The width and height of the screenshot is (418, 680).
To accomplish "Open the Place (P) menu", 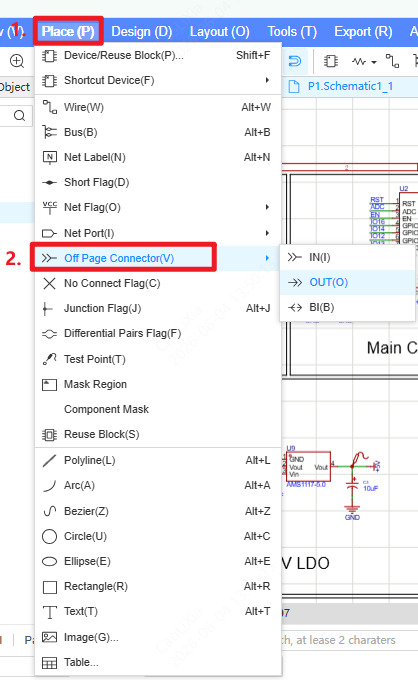I will (68, 31).
